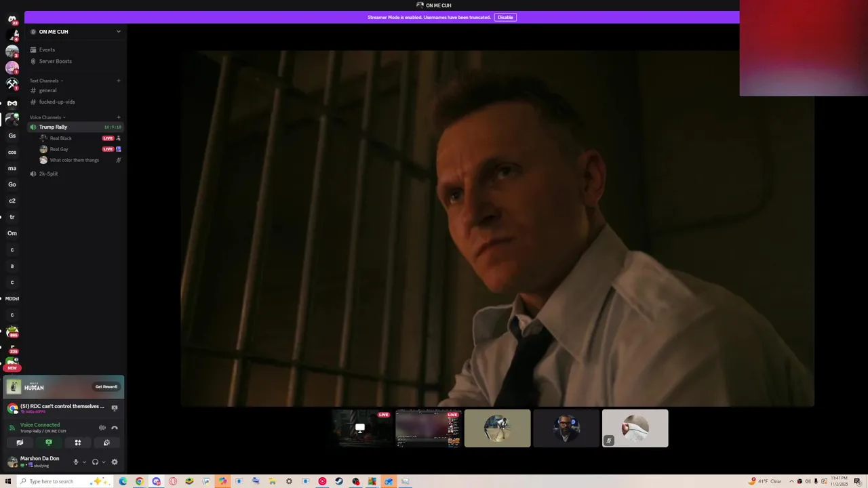Collapse the Text Channels category
This screenshot has height=488, width=868.
(x=46, y=81)
